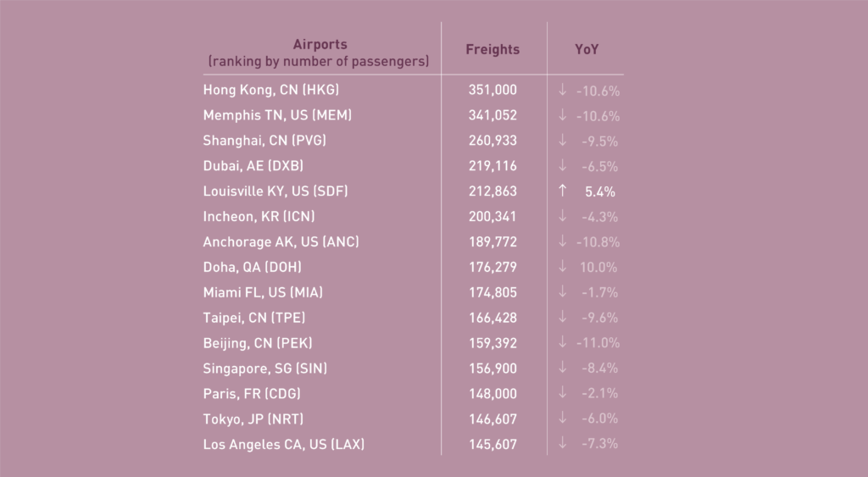Screen dimensions: 868x477
Task: Click the Louisville 5.4% YoY value
Action: pyautogui.click(x=600, y=191)
